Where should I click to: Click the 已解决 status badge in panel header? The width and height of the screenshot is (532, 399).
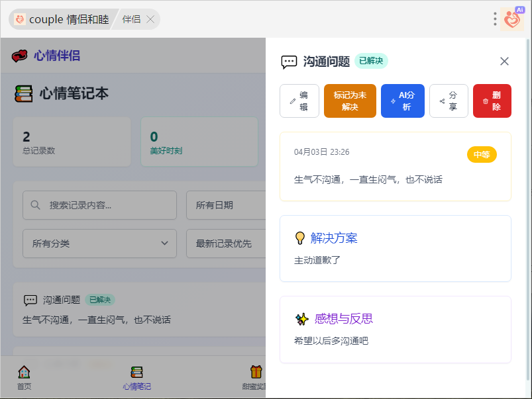point(371,61)
